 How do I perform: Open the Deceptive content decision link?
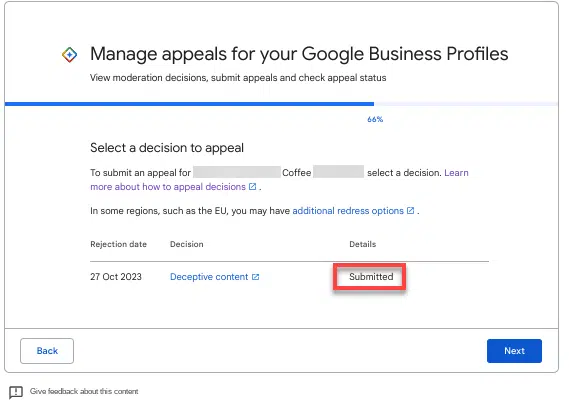point(209,277)
